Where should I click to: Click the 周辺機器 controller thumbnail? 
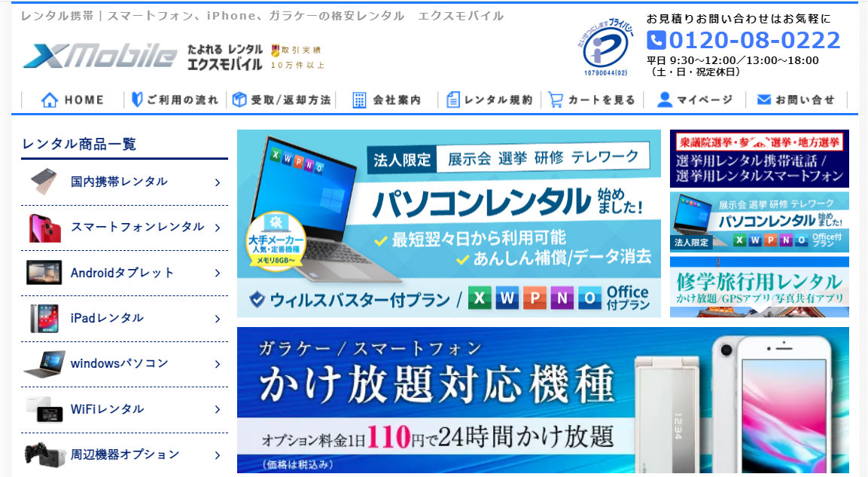coord(44,455)
